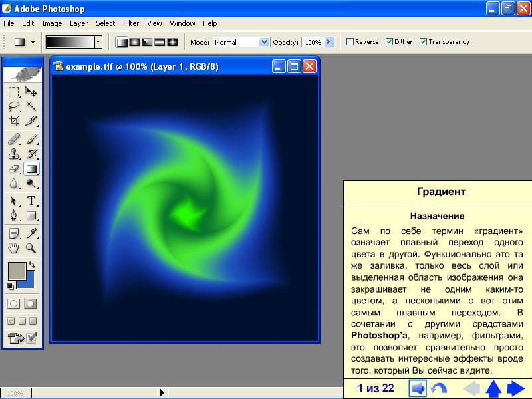Select the Eyedropper tool

(31, 233)
